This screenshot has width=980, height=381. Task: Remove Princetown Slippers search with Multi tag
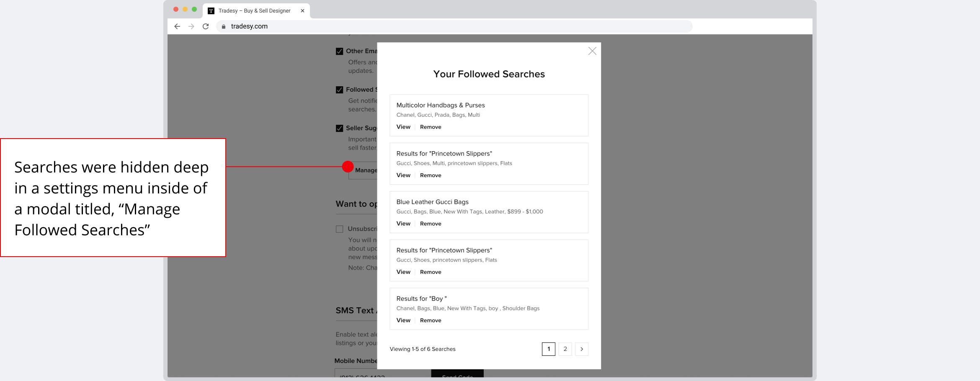(431, 175)
